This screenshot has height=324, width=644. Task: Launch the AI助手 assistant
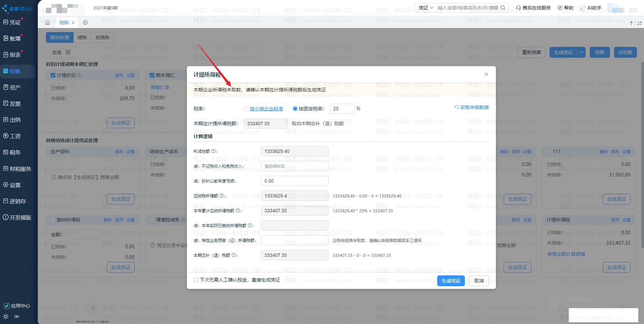point(591,7)
